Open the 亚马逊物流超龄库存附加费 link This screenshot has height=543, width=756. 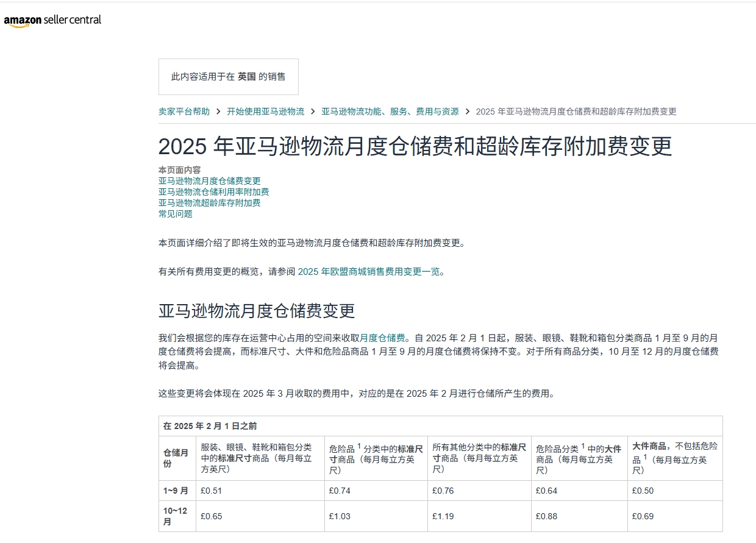[x=209, y=202]
